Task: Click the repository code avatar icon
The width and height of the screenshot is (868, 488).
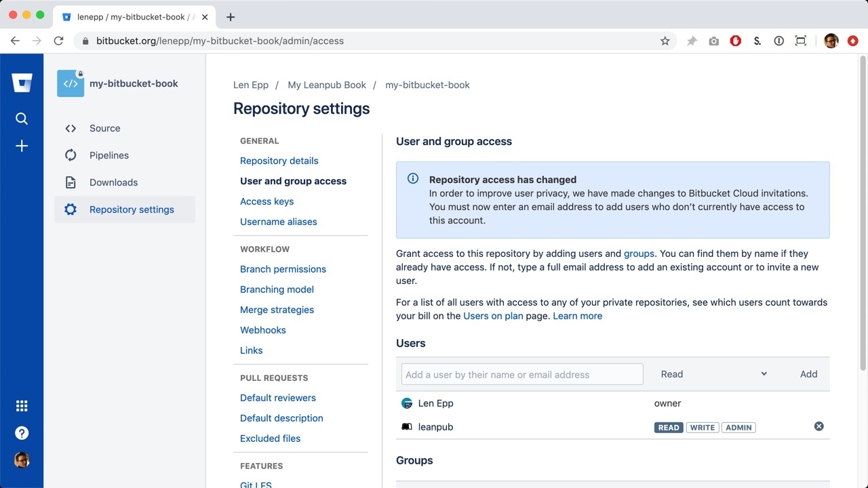Action: [x=71, y=84]
